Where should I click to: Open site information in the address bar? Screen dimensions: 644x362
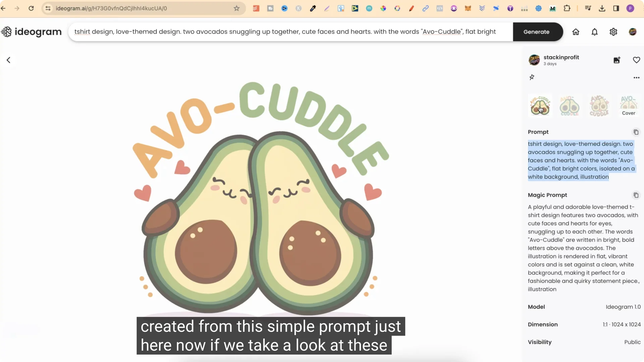click(x=48, y=8)
